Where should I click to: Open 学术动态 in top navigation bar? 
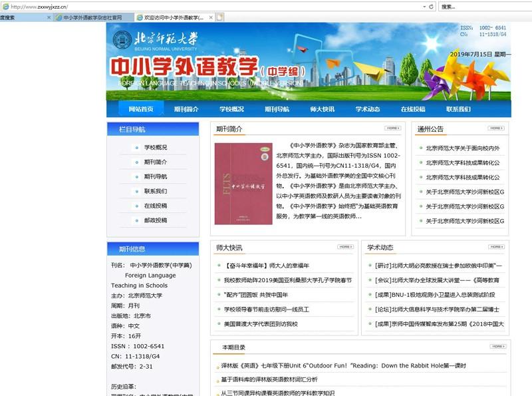(368, 109)
